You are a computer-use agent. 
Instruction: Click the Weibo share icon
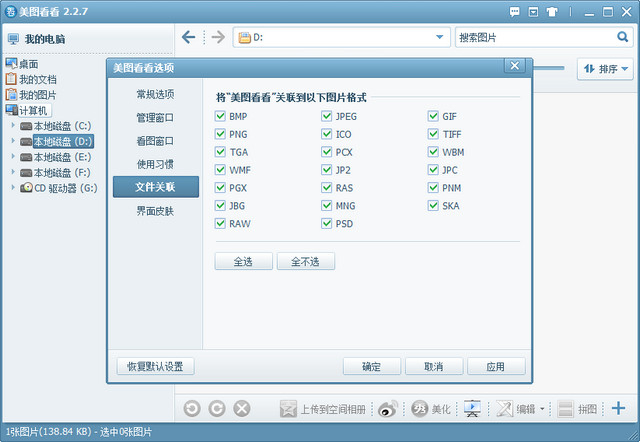[387, 408]
